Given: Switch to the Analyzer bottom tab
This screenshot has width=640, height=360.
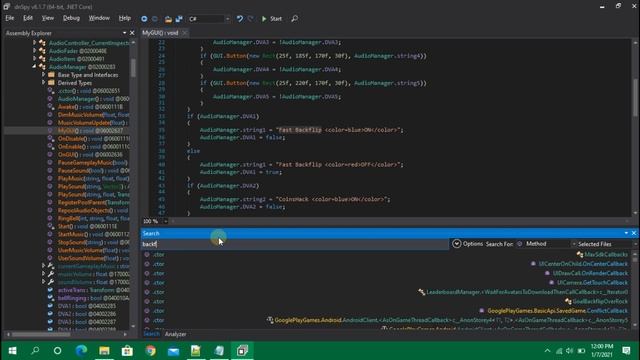Looking at the screenshot, I should (x=176, y=334).
